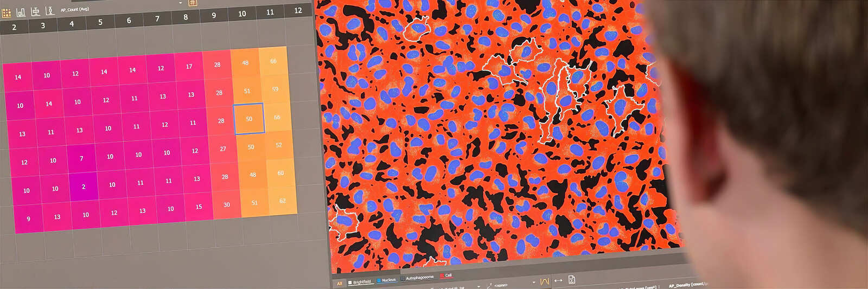Viewport: 868px width, 289px height.
Task: Open the AP_Count (Avg) measurement selector
Action: 75,9
